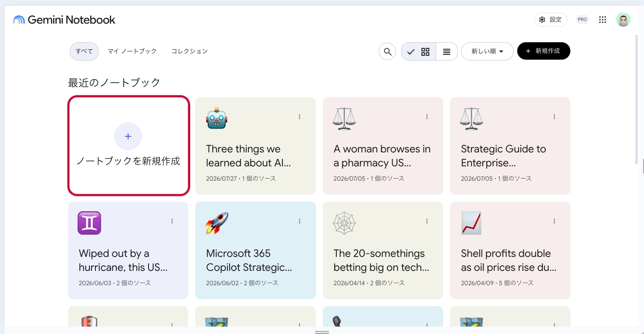
Task: Click robot emoji on Three things we learned
Action: click(x=217, y=118)
